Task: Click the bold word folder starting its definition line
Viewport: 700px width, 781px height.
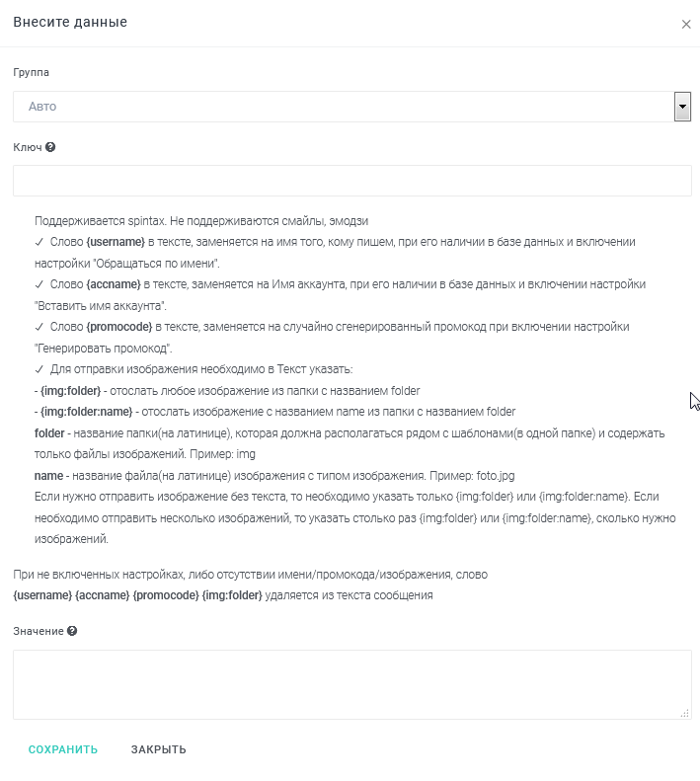Action: [49, 433]
